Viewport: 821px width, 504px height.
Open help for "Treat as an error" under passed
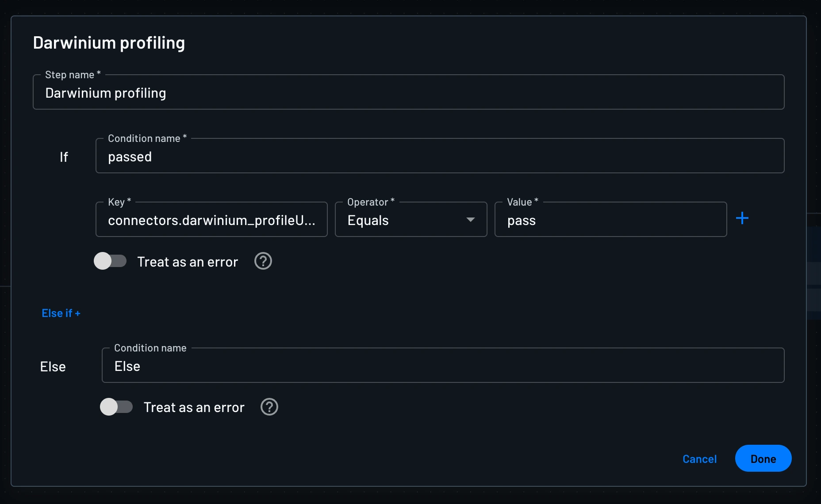pyautogui.click(x=263, y=261)
